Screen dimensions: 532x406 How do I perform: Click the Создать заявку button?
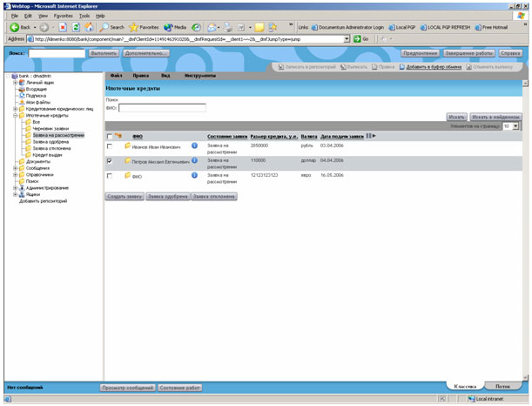click(x=125, y=197)
